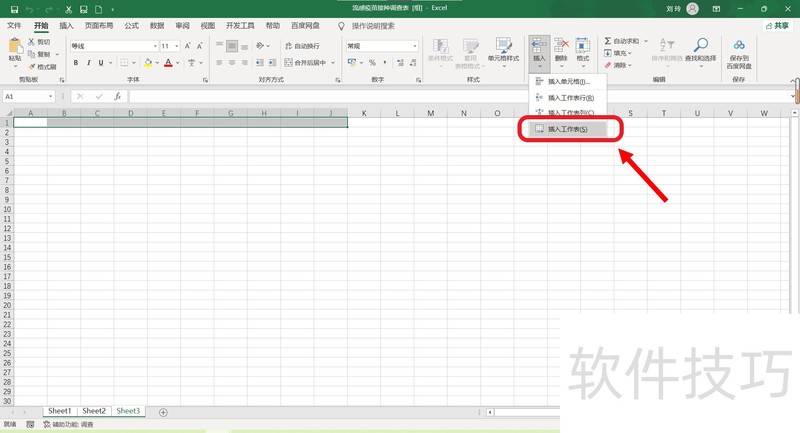
Task: Click the font color red A swatch
Action: 167,63
